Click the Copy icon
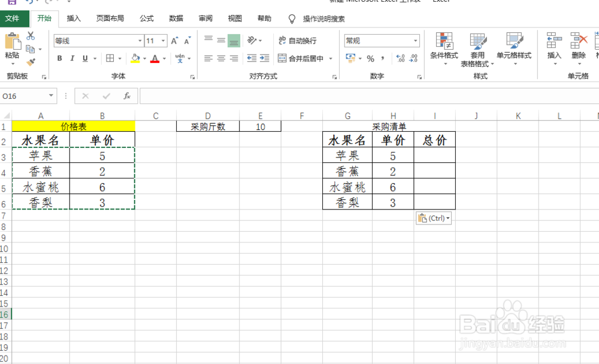 [x=30, y=49]
